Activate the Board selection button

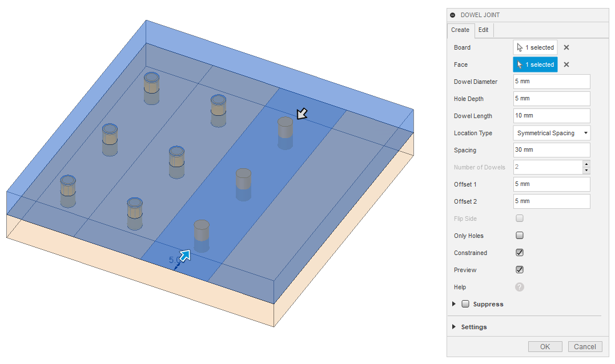(535, 47)
